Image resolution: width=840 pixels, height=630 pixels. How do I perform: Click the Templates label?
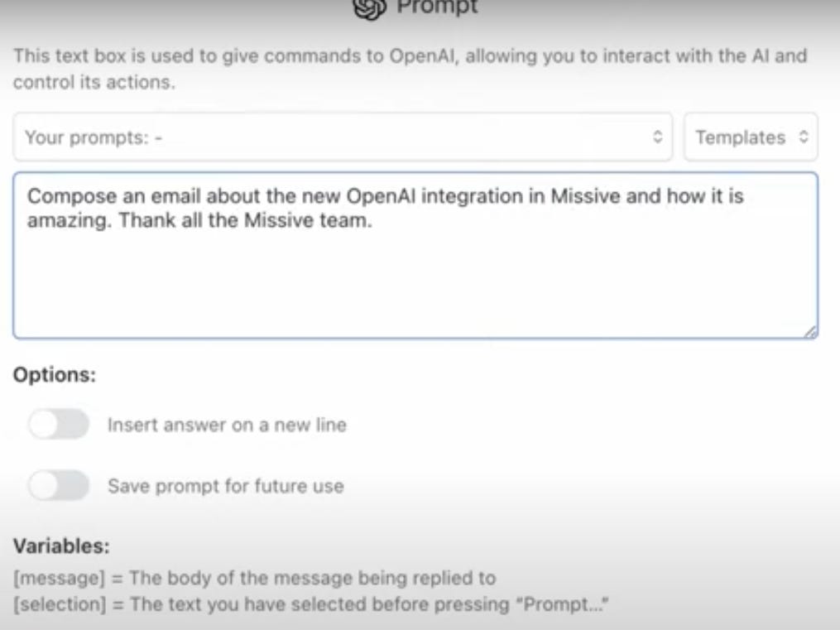click(739, 137)
